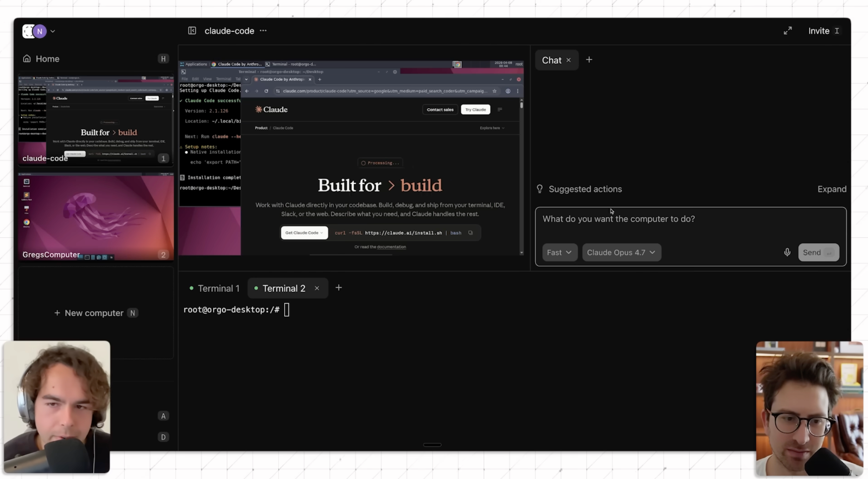Switch to the Chat tab
This screenshot has height=479, width=868.
click(x=552, y=60)
